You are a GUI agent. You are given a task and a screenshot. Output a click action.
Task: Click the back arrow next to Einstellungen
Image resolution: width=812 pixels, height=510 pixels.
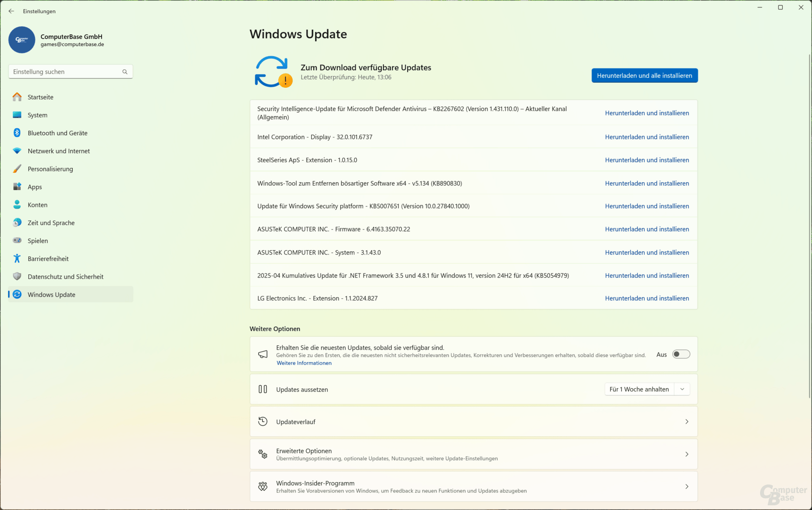[11, 11]
